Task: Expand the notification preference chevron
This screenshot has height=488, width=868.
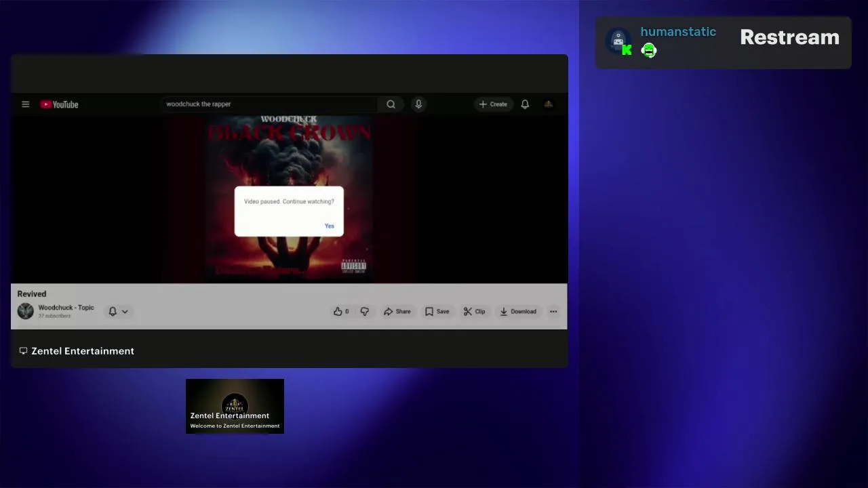Action: [125, 312]
